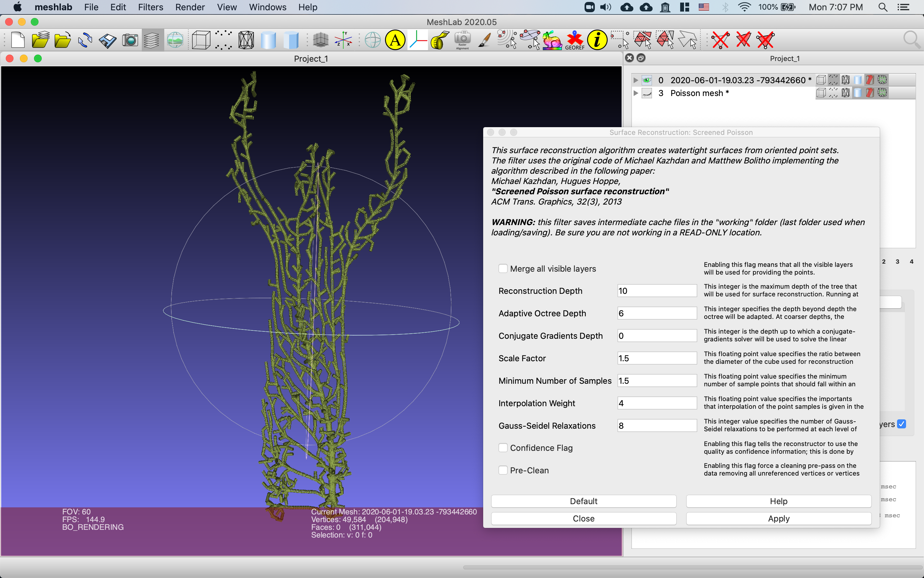This screenshot has height=578, width=924.
Task: Select the Measuring tape tool
Action: tap(440, 40)
